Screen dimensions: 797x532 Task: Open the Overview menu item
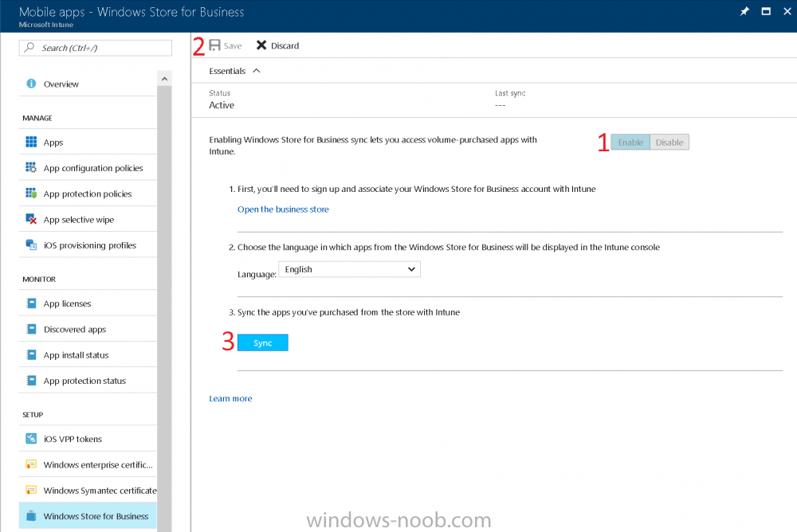(x=88, y=84)
